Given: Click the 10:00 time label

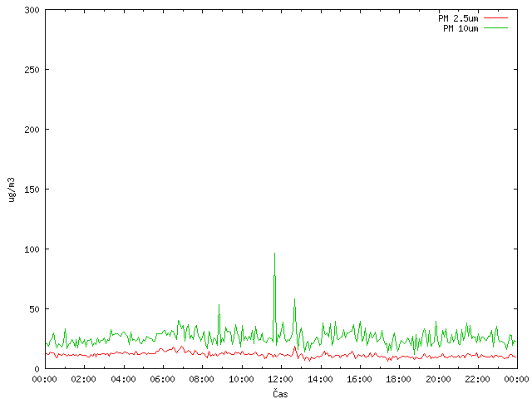Looking at the screenshot, I should (x=241, y=379).
